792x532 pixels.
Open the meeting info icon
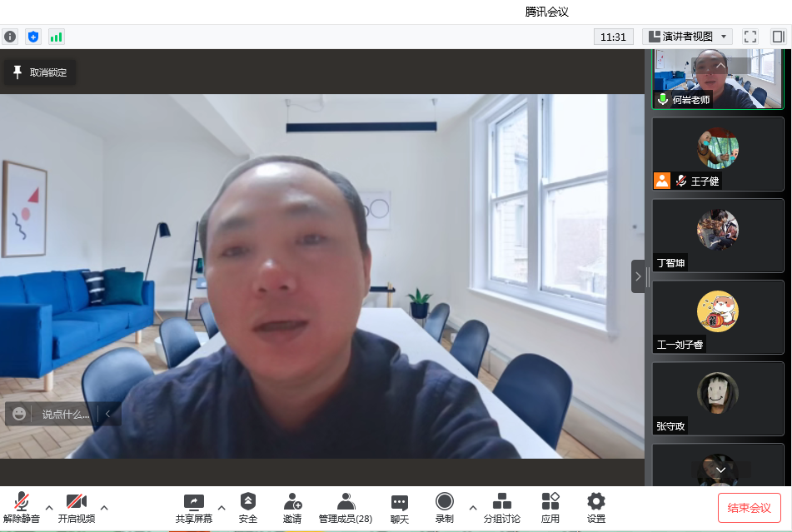pyautogui.click(x=10, y=37)
